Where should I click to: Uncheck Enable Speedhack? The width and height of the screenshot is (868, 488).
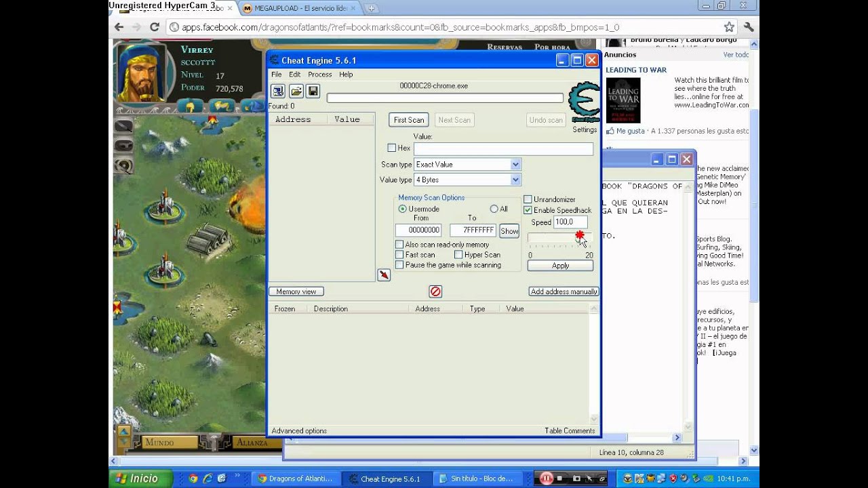tap(528, 210)
